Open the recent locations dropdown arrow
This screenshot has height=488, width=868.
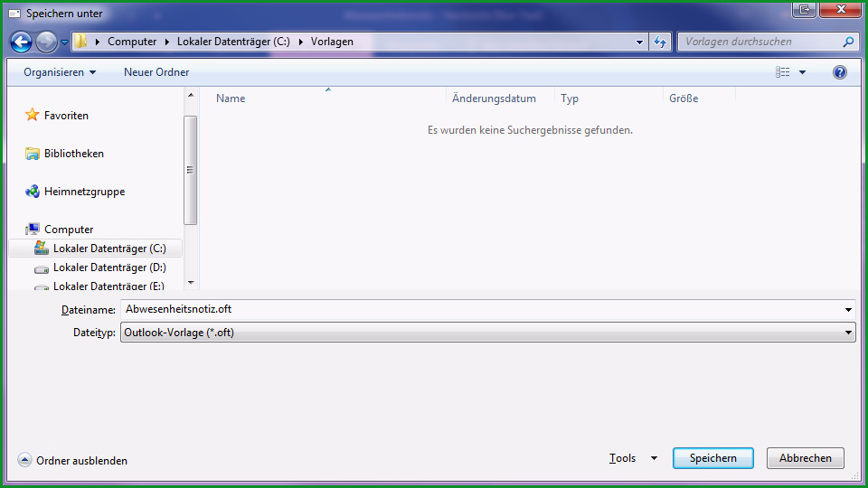tap(64, 42)
